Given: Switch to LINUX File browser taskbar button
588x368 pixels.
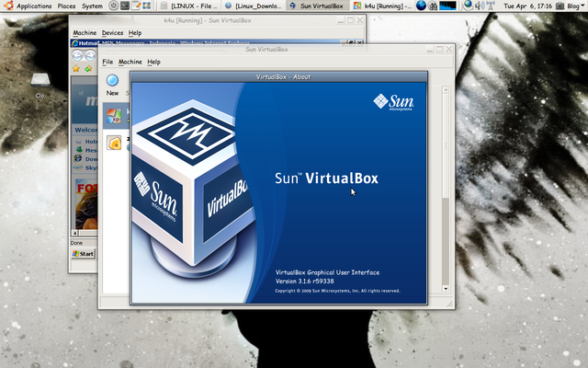Looking at the screenshot, I should point(189,6).
